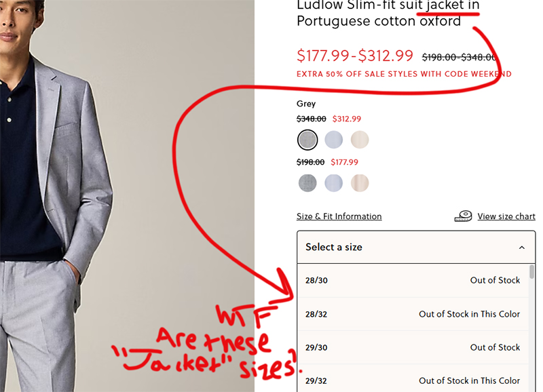This screenshot has height=392, width=543.
Task: Open the Size & Fit Information link
Action: [339, 216]
